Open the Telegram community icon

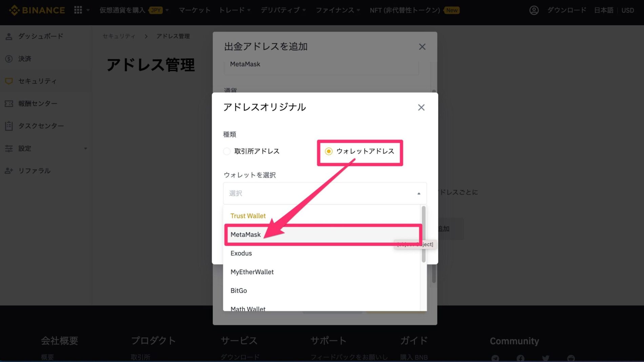(x=495, y=358)
